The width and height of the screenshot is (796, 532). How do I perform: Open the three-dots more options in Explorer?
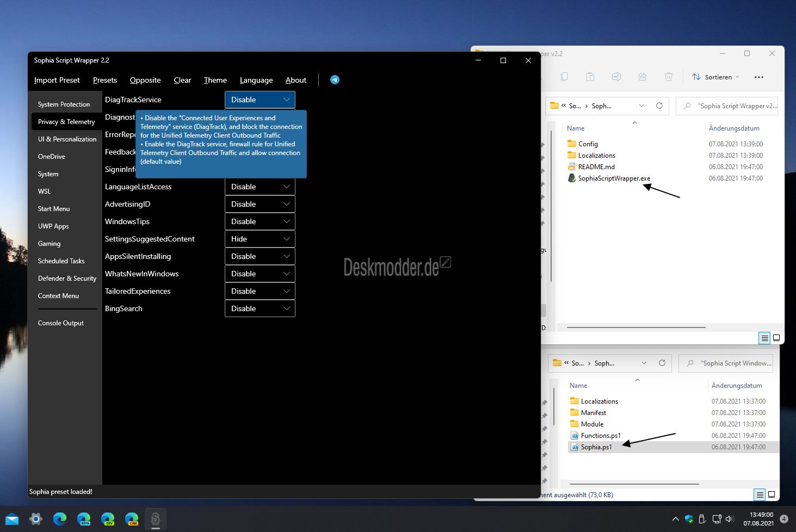click(x=759, y=77)
